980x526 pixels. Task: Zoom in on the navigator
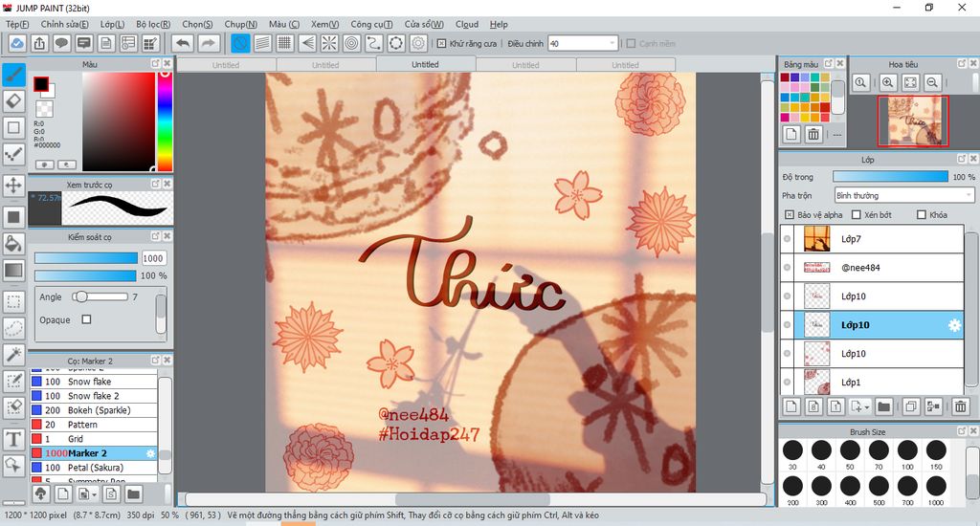click(888, 82)
